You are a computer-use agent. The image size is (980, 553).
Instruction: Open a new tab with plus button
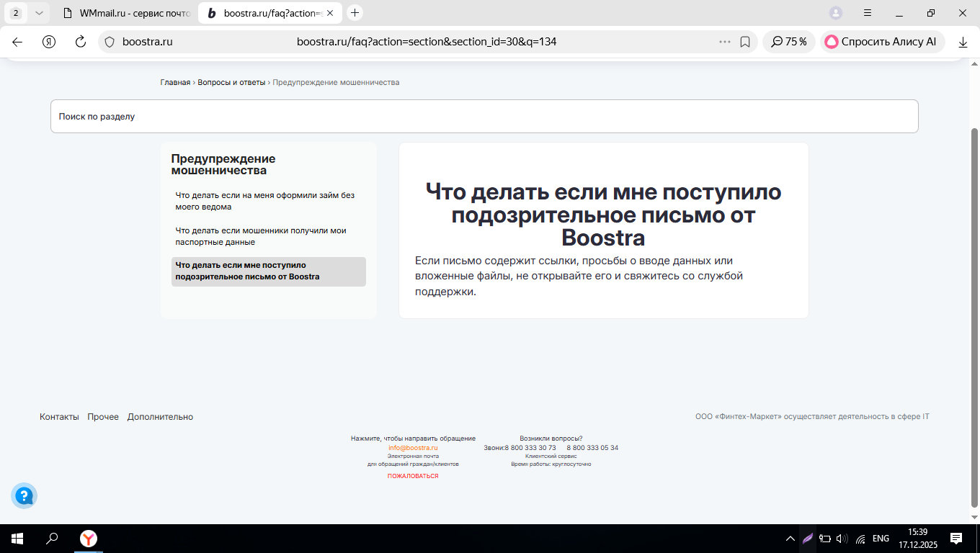355,12
